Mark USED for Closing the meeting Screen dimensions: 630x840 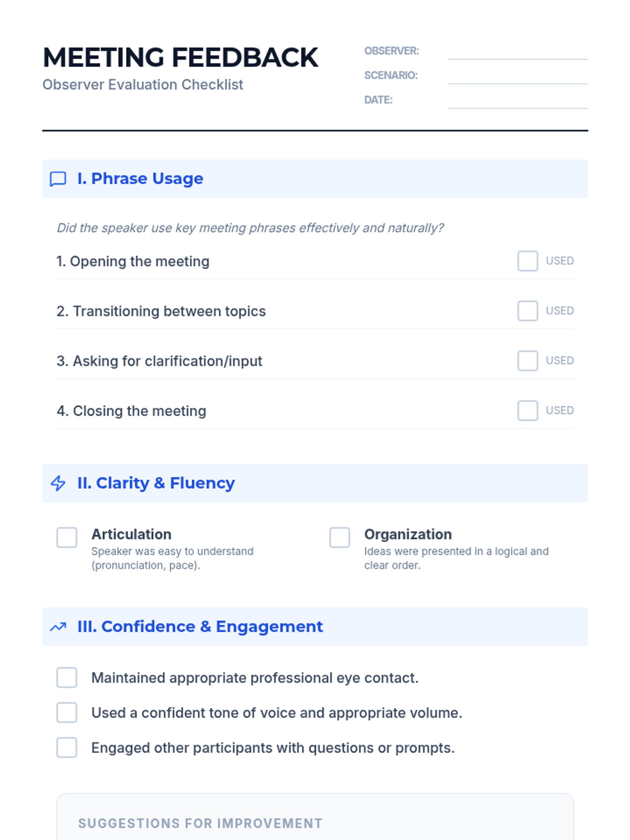528,411
